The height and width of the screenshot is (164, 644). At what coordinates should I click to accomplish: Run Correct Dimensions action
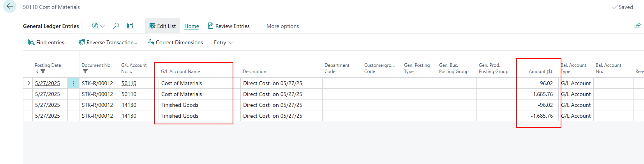(x=175, y=42)
